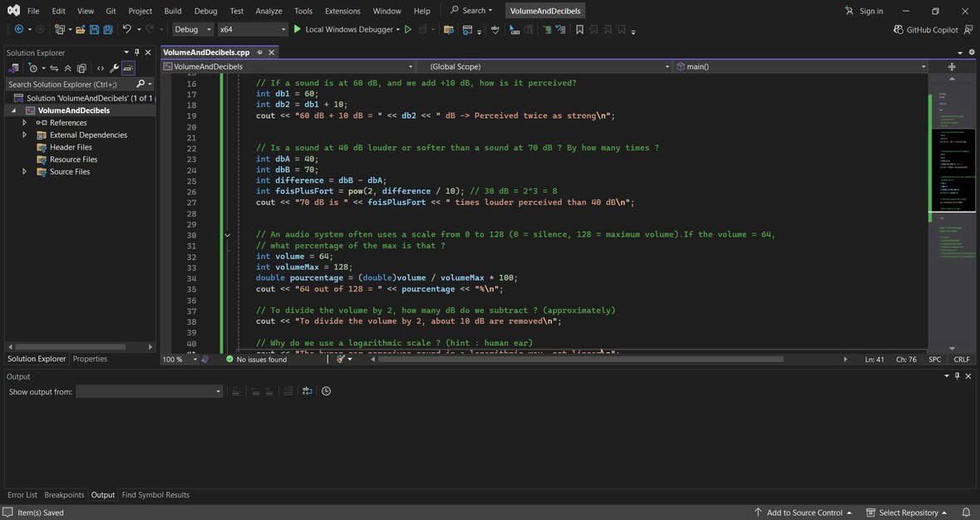Expand External Dependencies node
Image resolution: width=980 pixels, height=520 pixels.
[x=24, y=135]
